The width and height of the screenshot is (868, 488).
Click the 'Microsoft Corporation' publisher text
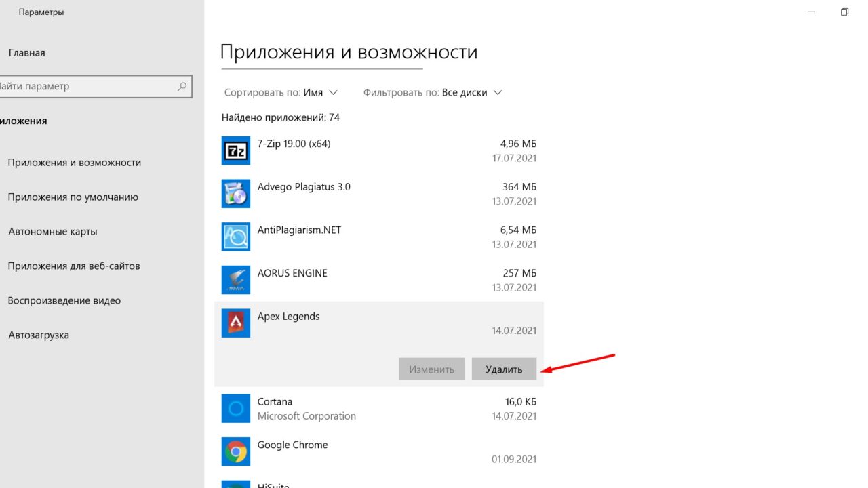pyautogui.click(x=307, y=416)
